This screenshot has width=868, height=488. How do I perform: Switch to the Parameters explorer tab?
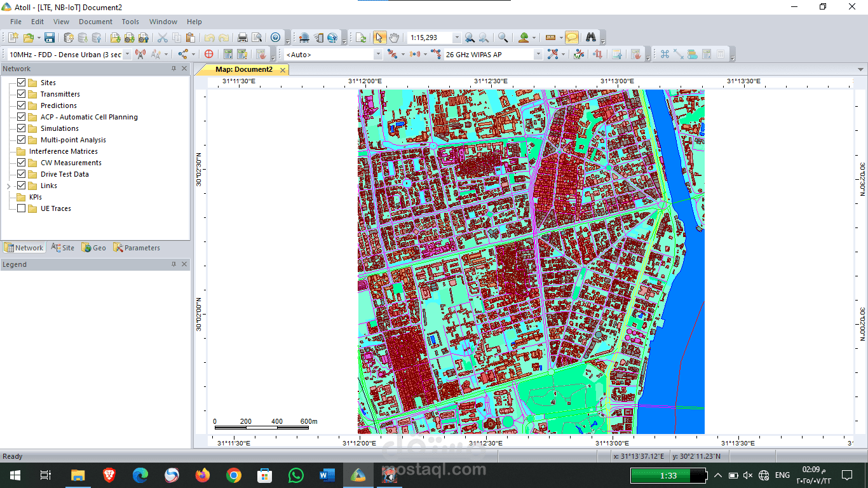pos(137,248)
